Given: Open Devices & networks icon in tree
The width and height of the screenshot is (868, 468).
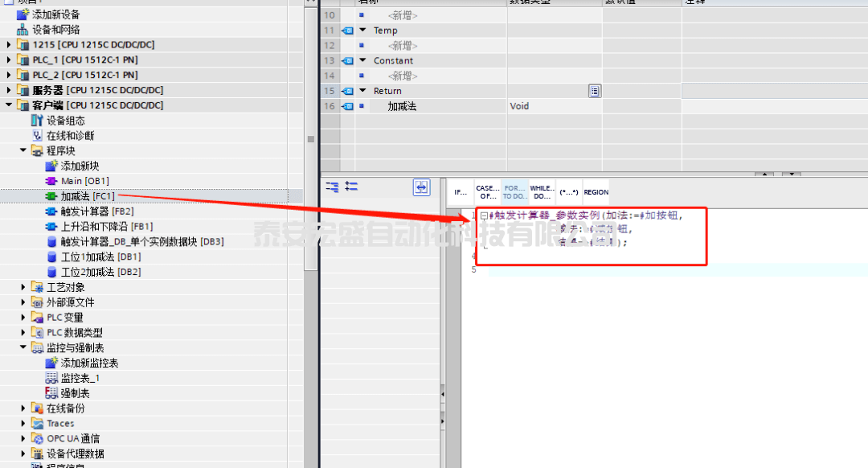Looking at the screenshot, I should click(23, 30).
